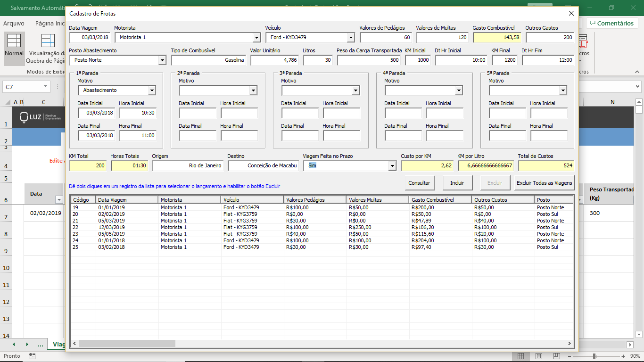
Task: Go to previous sheet with left arrow
Action: click(x=13, y=345)
